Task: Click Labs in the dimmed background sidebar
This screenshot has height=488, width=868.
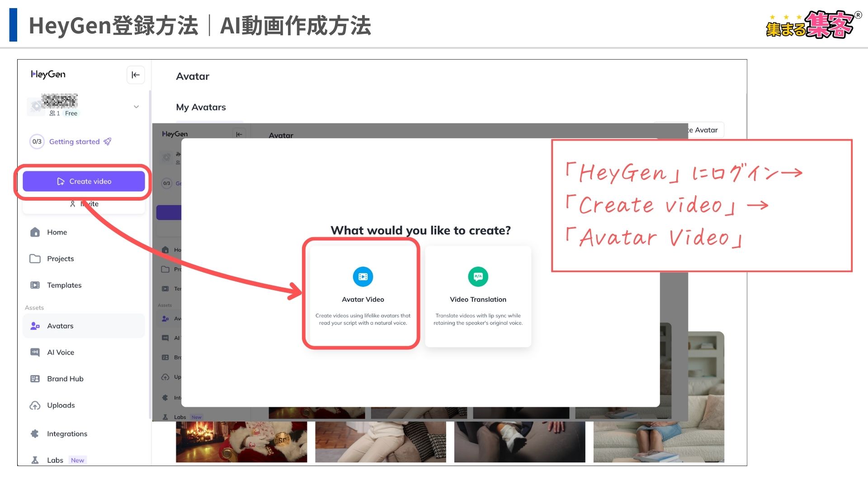Action: [x=180, y=417]
